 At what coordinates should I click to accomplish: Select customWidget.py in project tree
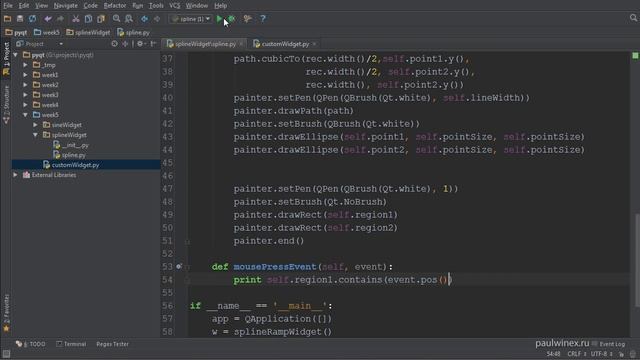[x=75, y=165]
